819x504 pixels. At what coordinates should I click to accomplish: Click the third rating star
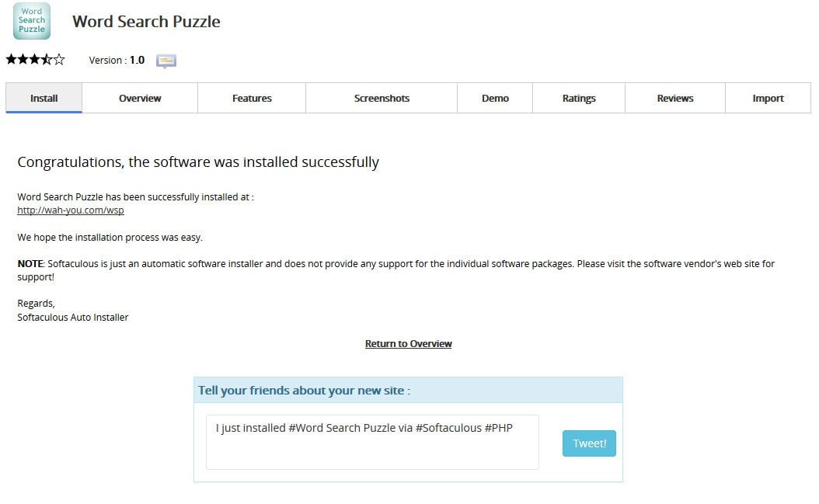pyautogui.click(x=35, y=59)
